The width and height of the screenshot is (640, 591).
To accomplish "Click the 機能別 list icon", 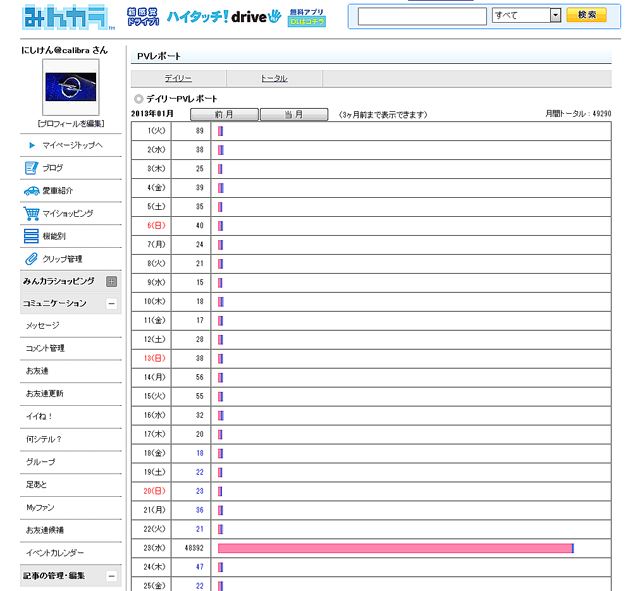I will point(31,236).
